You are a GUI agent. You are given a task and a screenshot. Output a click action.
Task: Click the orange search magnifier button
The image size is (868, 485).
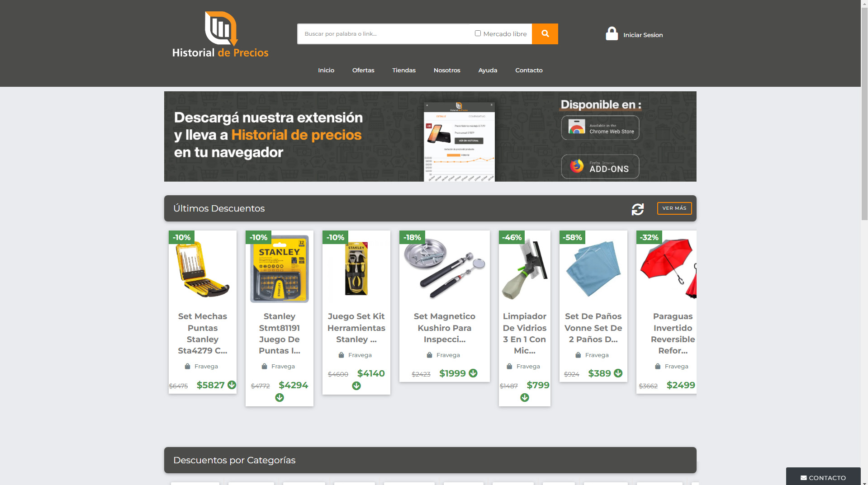(545, 34)
